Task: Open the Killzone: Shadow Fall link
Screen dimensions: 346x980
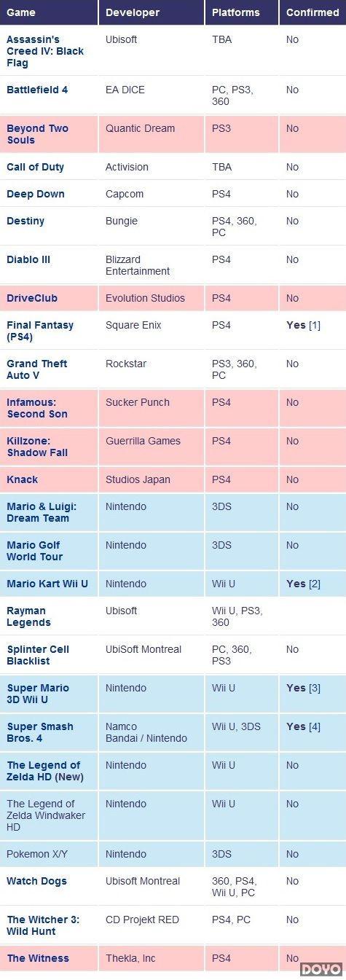Action: [x=37, y=447]
